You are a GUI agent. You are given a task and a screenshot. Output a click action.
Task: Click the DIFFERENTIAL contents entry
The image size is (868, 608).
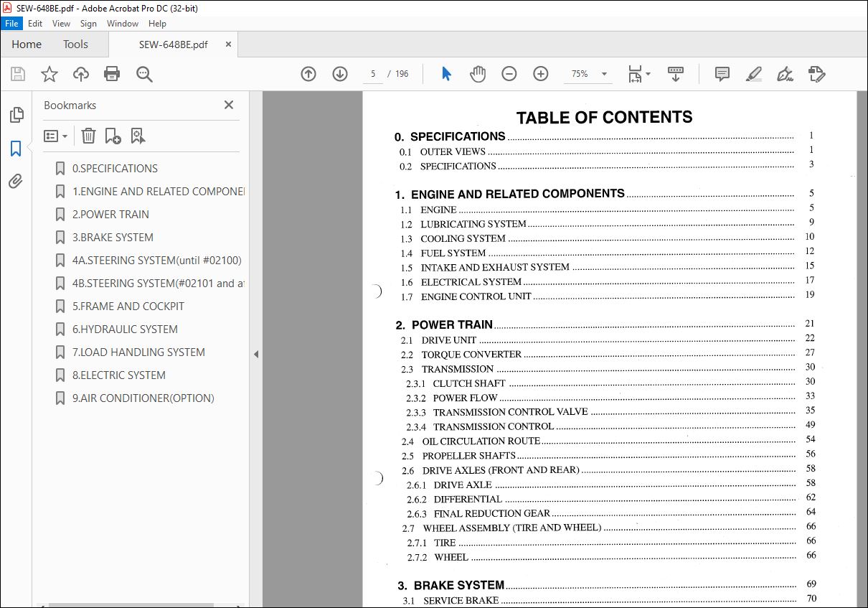[468, 500]
